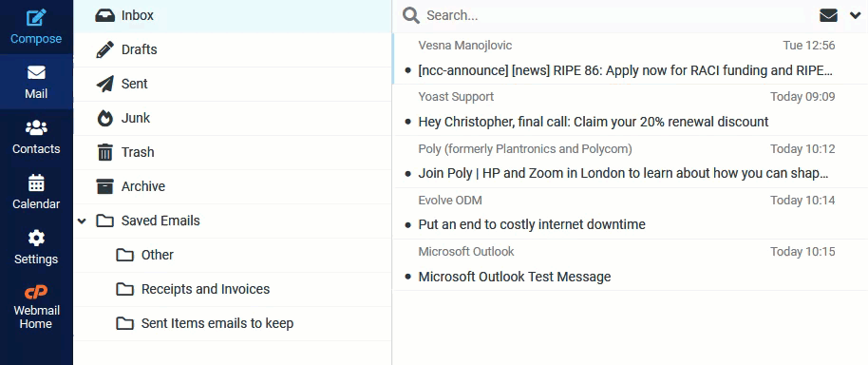Viewport: 868px width, 365px height.
Task: Click the Trash bin icon
Action: click(x=104, y=152)
